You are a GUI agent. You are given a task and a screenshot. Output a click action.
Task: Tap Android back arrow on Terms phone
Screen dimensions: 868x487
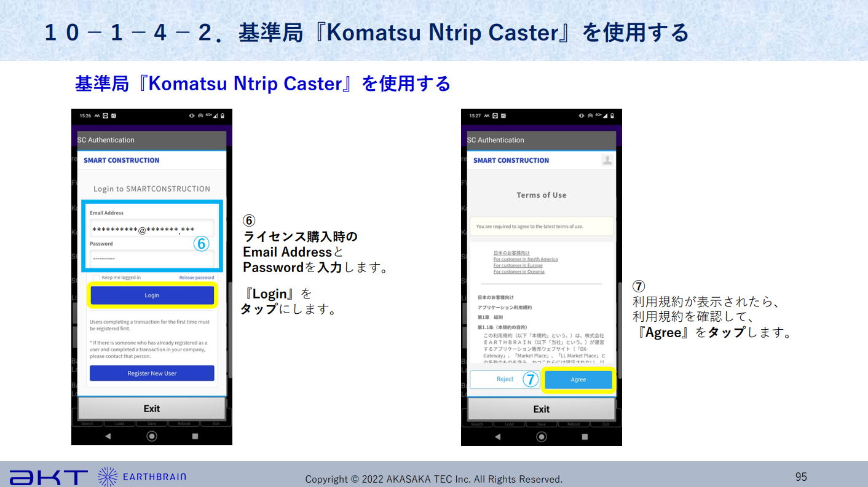pyautogui.click(x=498, y=437)
